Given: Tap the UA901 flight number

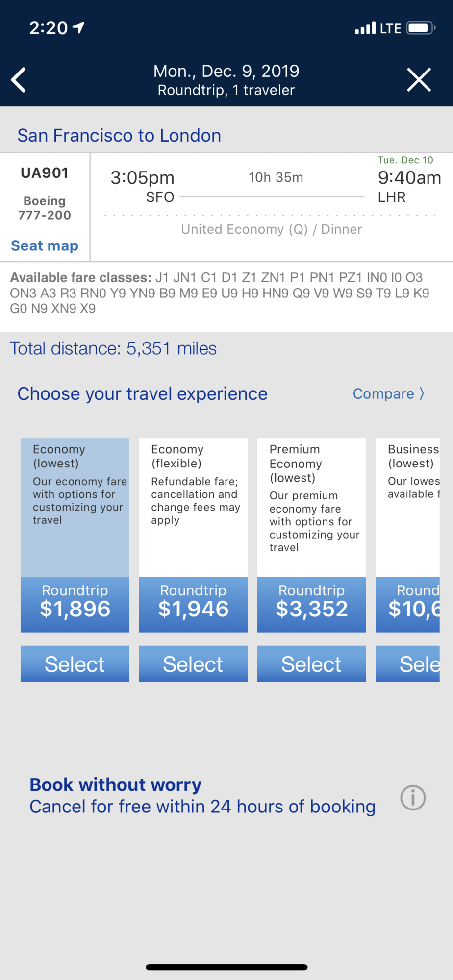Looking at the screenshot, I should 45,173.
